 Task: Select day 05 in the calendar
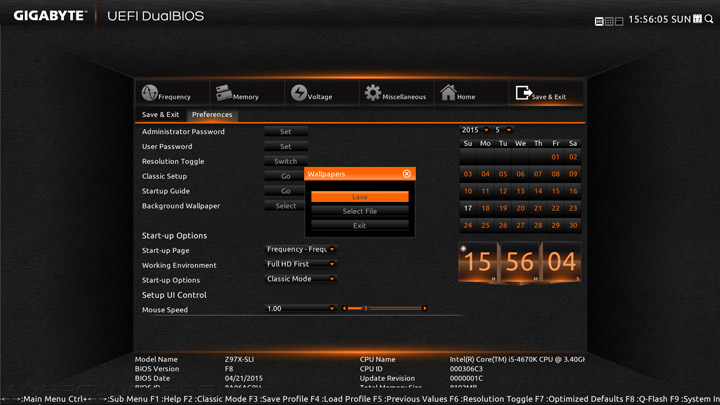pyautogui.click(x=503, y=174)
